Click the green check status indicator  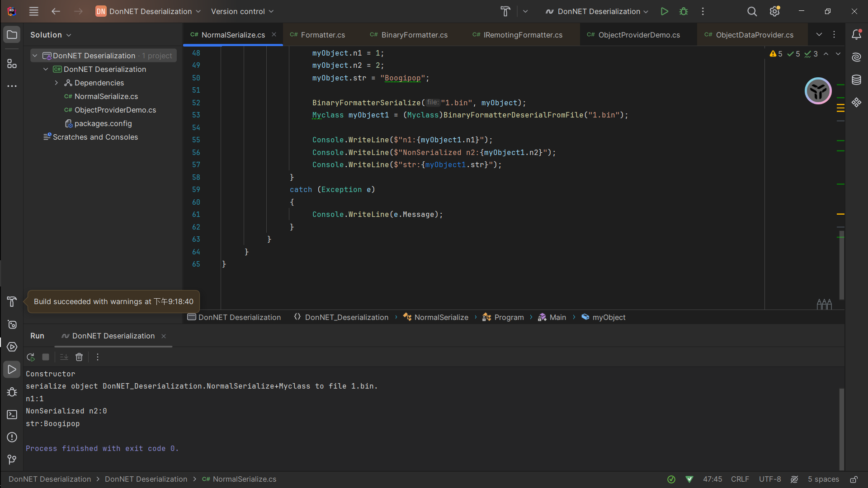(x=671, y=479)
